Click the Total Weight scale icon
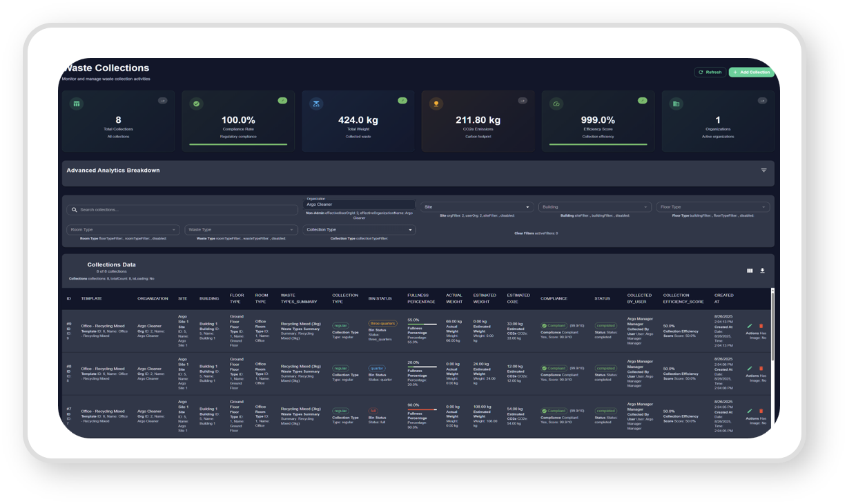This screenshot has height=504, width=847. click(316, 104)
